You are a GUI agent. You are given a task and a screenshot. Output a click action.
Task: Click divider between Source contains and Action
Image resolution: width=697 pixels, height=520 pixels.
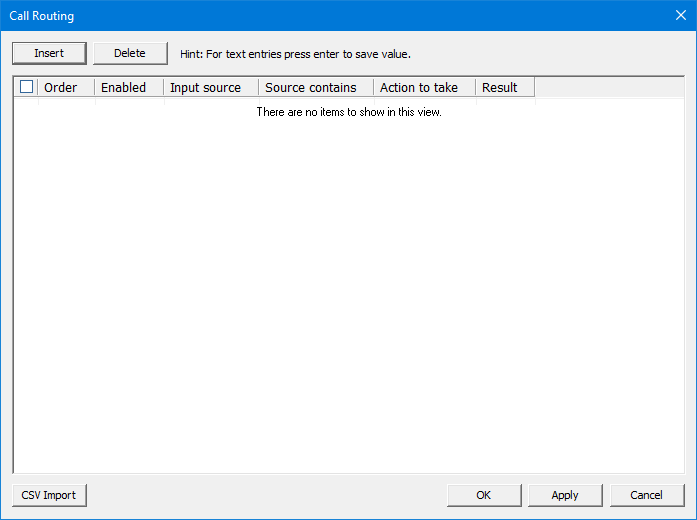coord(373,87)
